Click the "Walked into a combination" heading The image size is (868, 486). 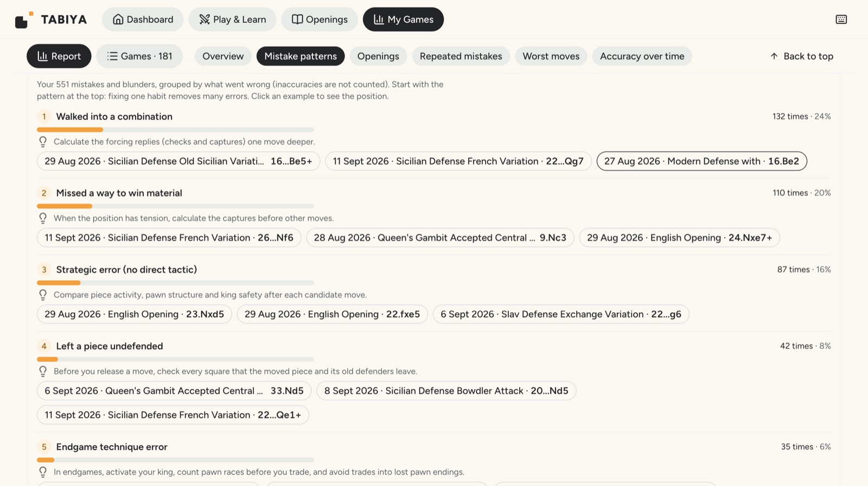tap(114, 117)
